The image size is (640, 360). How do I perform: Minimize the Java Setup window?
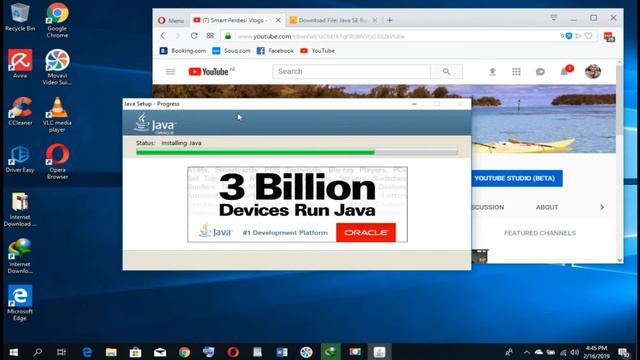click(x=414, y=104)
